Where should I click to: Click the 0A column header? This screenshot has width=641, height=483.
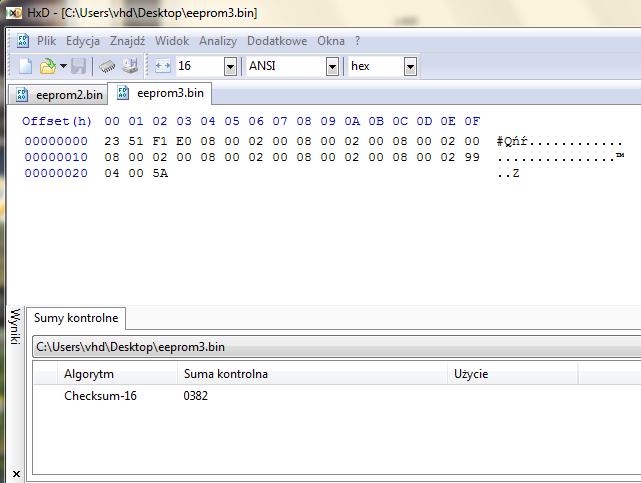tap(352, 121)
